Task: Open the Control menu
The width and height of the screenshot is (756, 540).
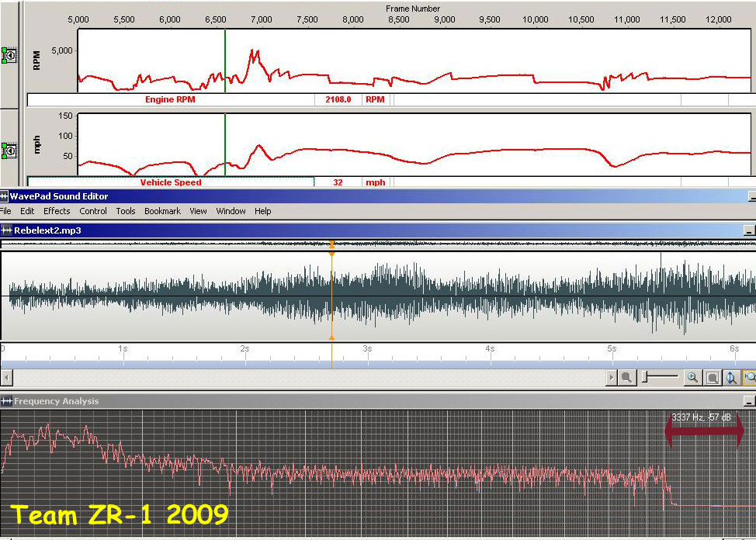Action: (93, 211)
